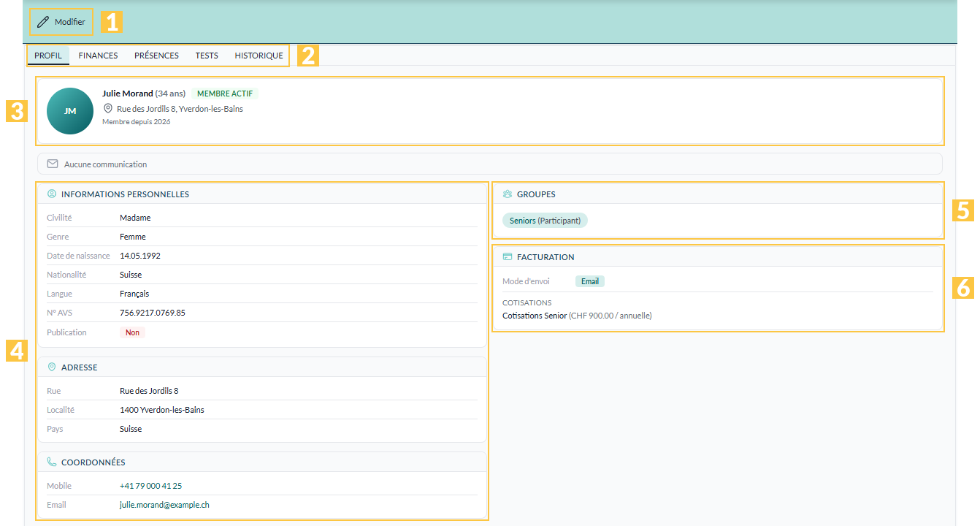Click the Femme genre value
This screenshot has height=526, width=980.
coord(133,237)
